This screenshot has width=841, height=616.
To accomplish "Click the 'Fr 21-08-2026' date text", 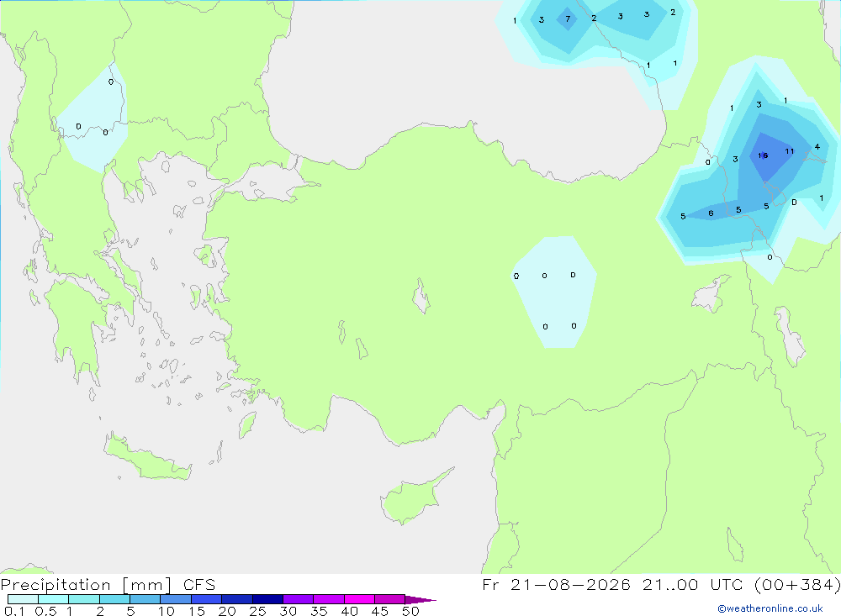I will [556, 584].
